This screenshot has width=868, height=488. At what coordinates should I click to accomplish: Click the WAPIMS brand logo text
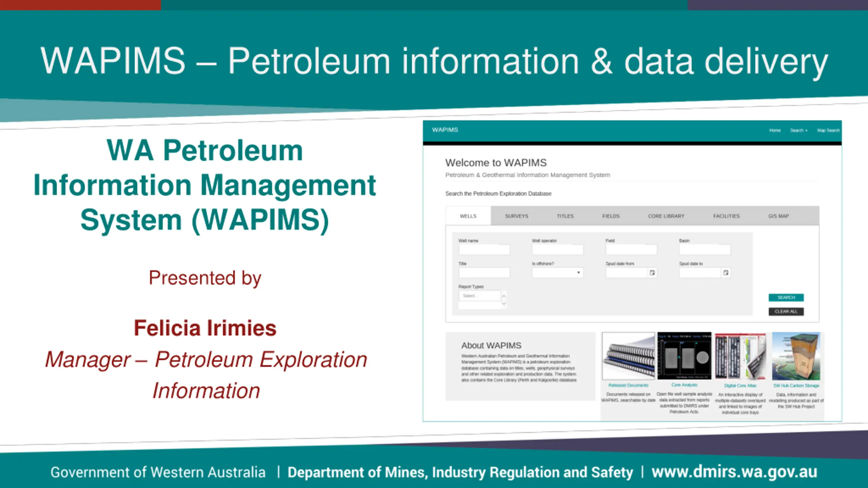(x=445, y=130)
